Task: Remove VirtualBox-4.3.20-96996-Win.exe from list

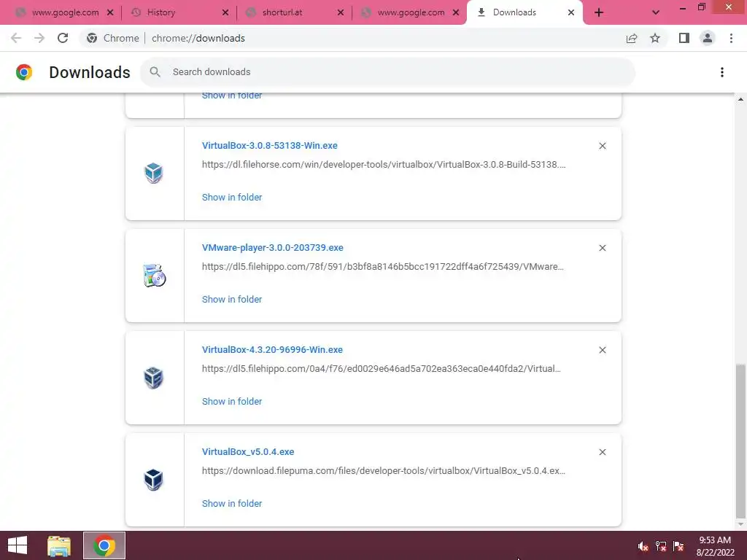Action: [602, 350]
